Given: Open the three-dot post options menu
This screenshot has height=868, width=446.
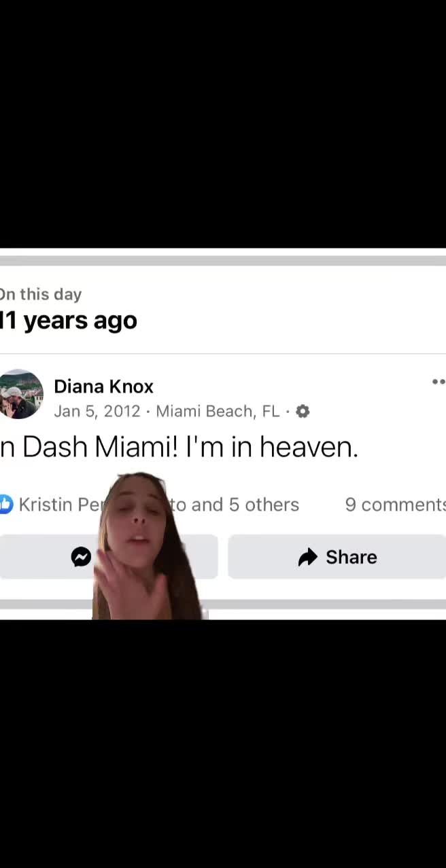Looking at the screenshot, I should click(439, 382).
